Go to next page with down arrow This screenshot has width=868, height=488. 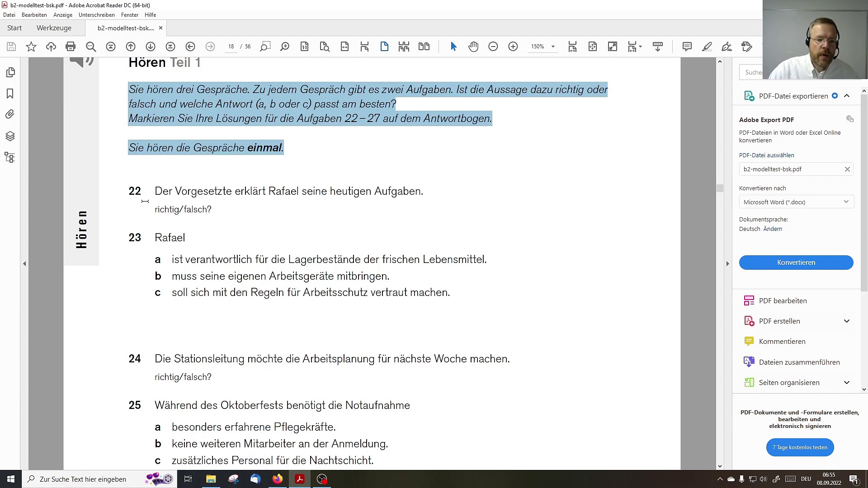tap(151, 47)
